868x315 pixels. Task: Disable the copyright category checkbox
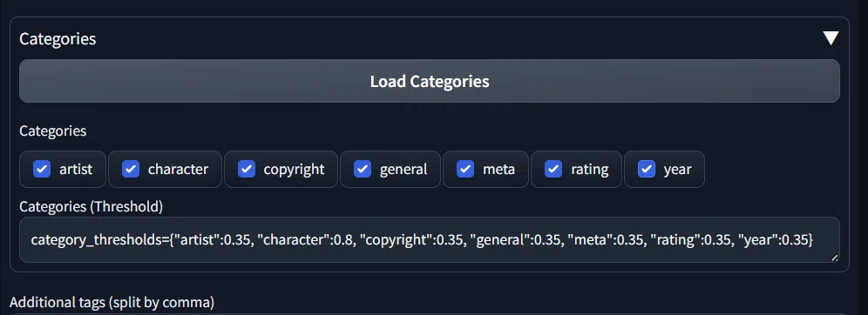point(247,169)
